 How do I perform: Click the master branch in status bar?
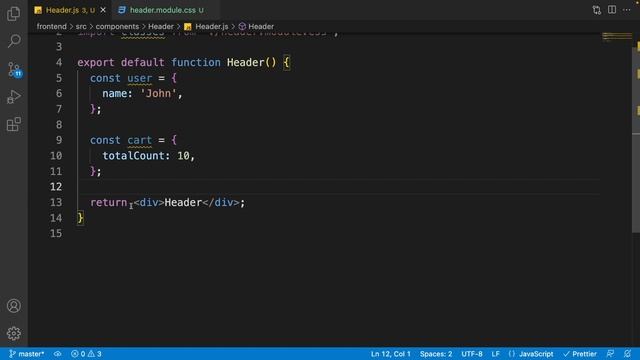coord(27,354)
